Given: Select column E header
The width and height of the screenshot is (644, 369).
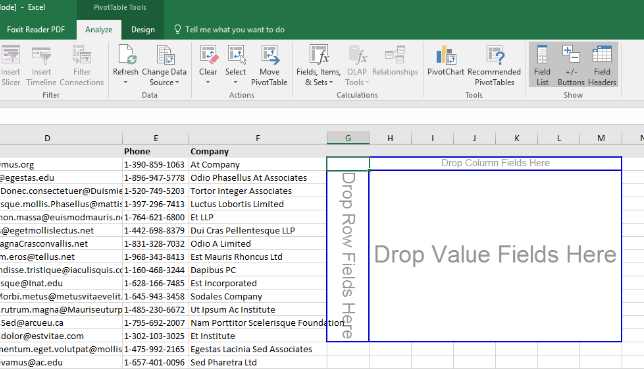Looking at the screenshot, I should tap(156, 138).
